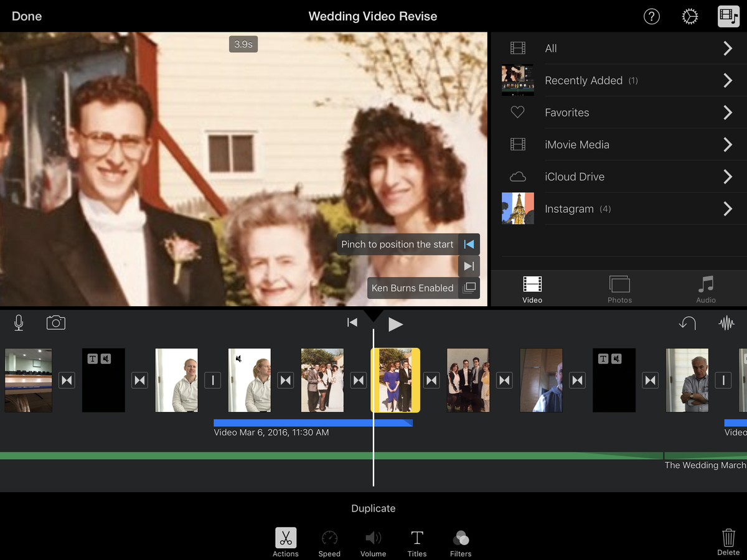Edit transition after first black title clip
747x560 pixels.
click(139, 380)
